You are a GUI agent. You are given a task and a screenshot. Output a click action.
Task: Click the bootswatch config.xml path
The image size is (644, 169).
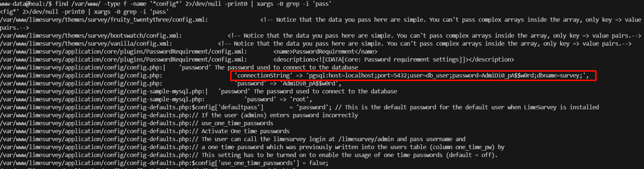click(91, 35)
